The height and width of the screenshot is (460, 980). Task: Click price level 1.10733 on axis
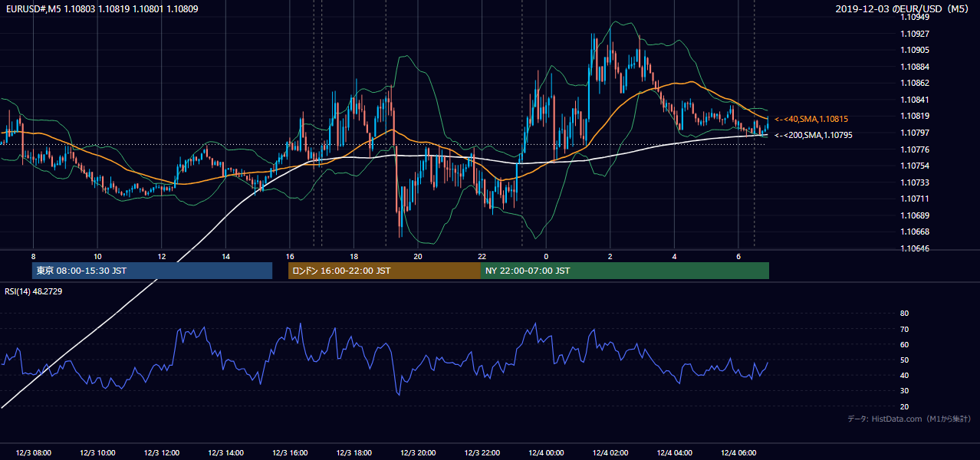[x=914, y=182]
